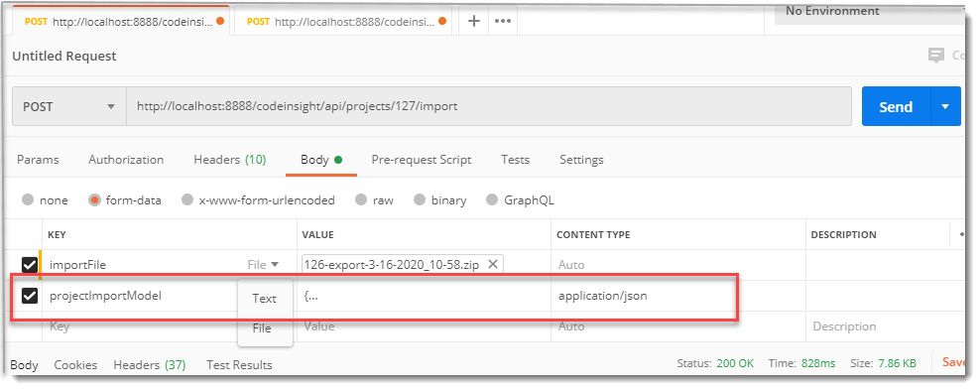Expand the Send button arrow options

(x=945, y=106)
